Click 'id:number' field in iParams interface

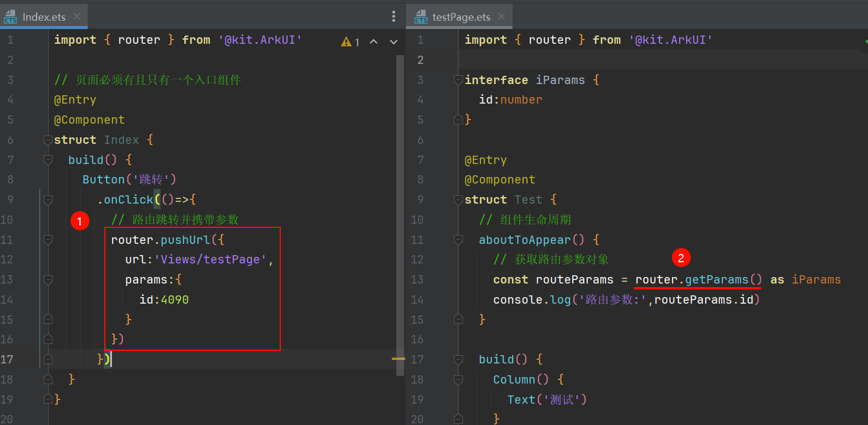(x=511, y=100)
